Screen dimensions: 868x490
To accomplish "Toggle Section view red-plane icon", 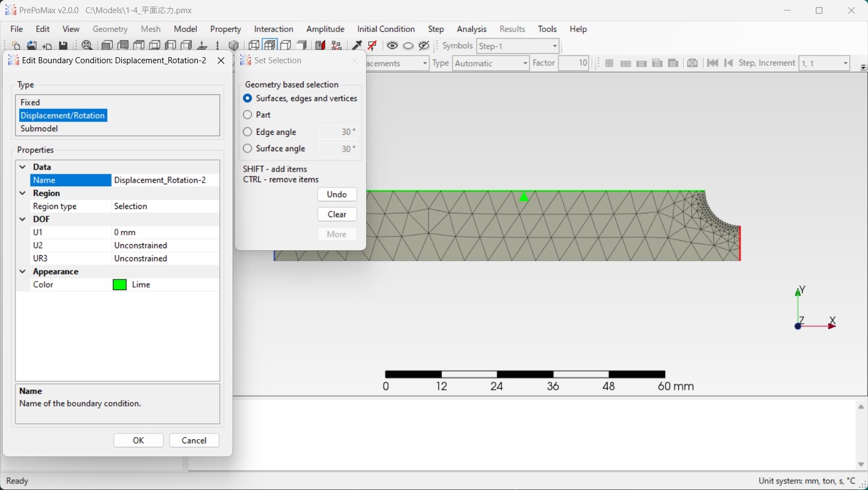I will pyautogui.click(x=320, y=46).
